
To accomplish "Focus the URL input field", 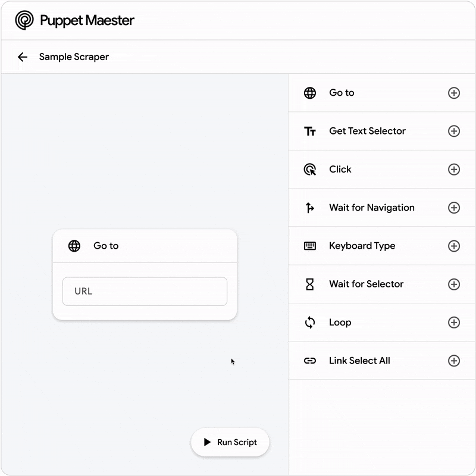I will tap(145, 292).
